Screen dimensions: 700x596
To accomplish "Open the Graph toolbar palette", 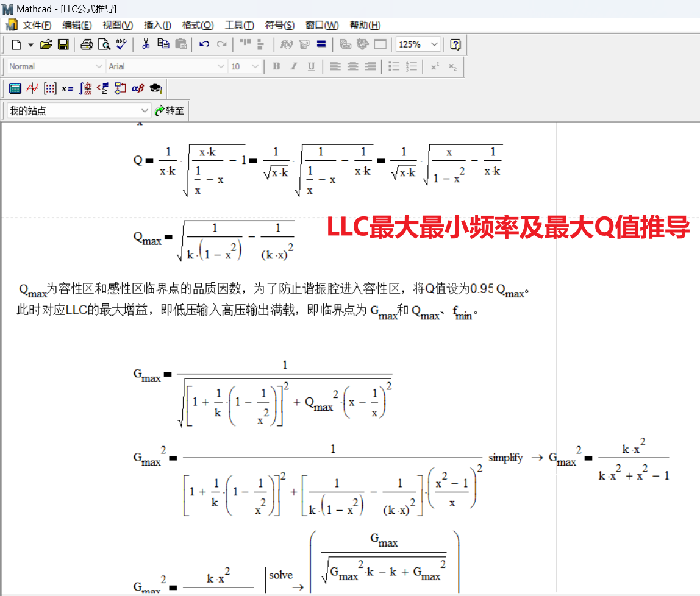I will pyautogui.click(x=32, y=88).
